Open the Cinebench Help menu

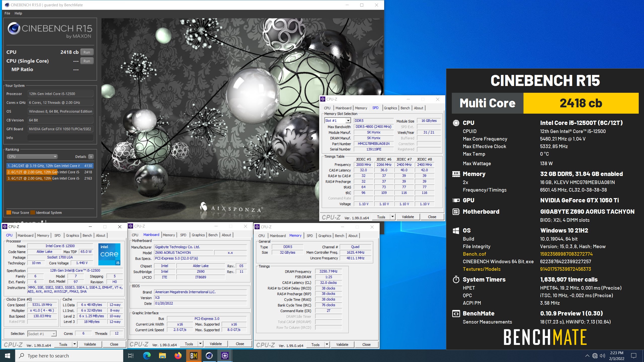(18, 13)
